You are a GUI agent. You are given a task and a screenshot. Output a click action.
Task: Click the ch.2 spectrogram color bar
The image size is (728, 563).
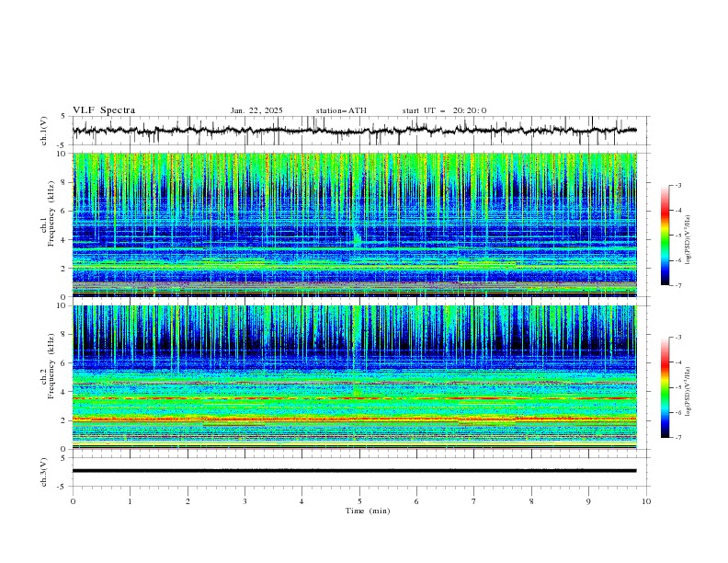pyautogui.click(x=665, y=387)
